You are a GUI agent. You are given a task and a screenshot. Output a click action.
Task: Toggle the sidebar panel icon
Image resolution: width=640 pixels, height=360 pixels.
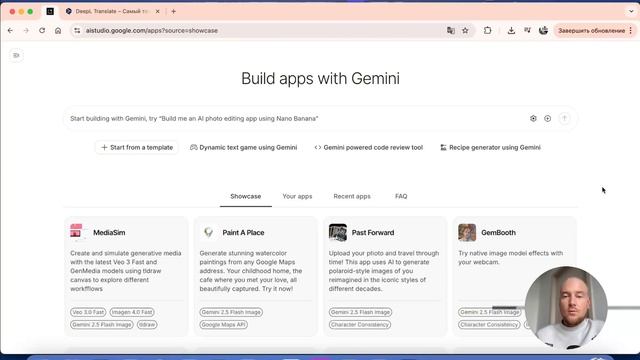(x=16, y=55)
